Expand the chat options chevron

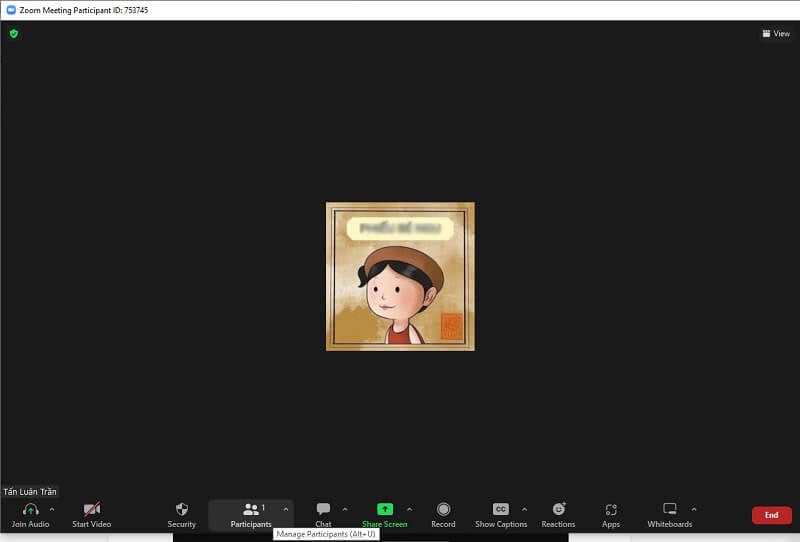pyautogui.click(x=345, y=509)
